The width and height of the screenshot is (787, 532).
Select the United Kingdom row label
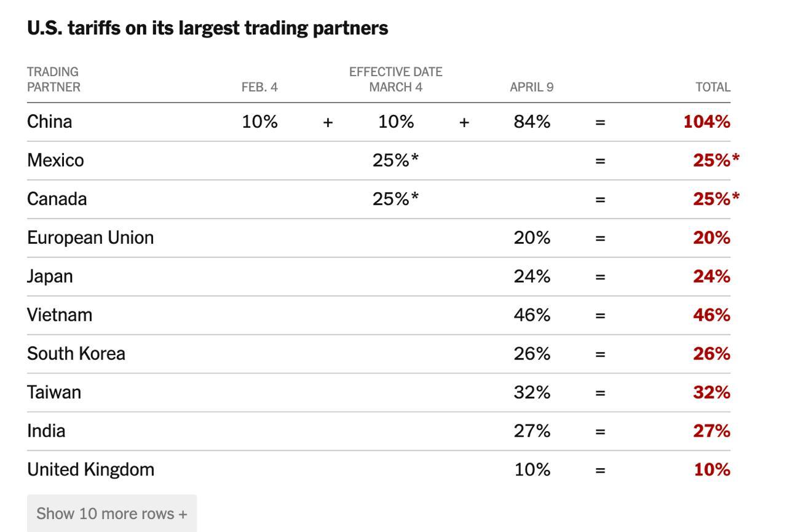(90, 470)
